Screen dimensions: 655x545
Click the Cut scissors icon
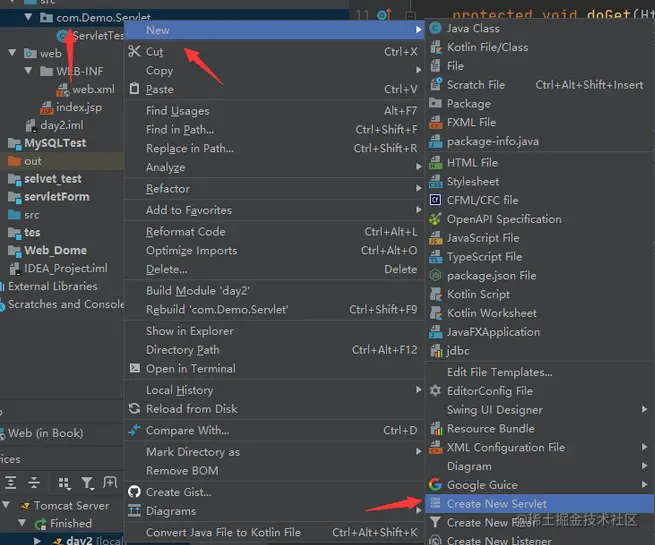click(x=134, y=51)
